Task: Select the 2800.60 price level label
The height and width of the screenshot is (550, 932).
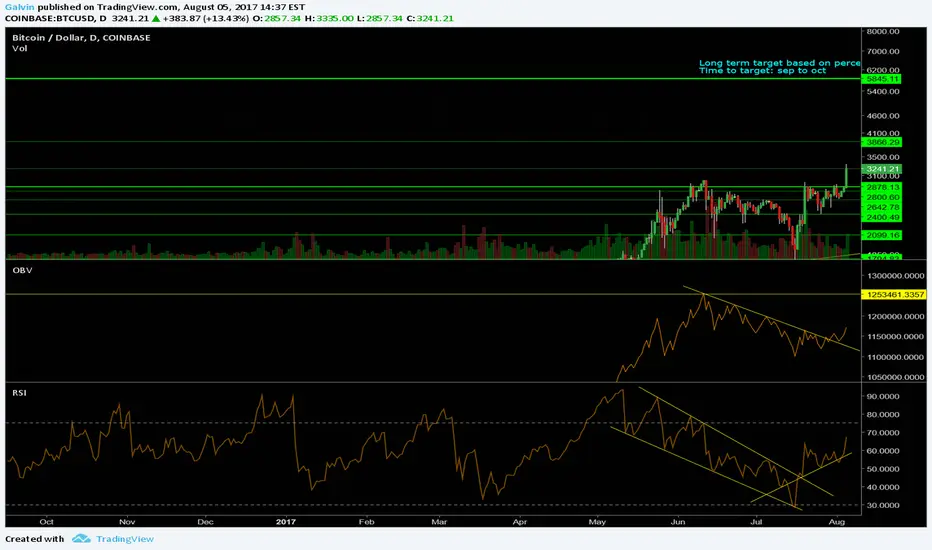Action: pyautogui.click(x=881, y=197)
